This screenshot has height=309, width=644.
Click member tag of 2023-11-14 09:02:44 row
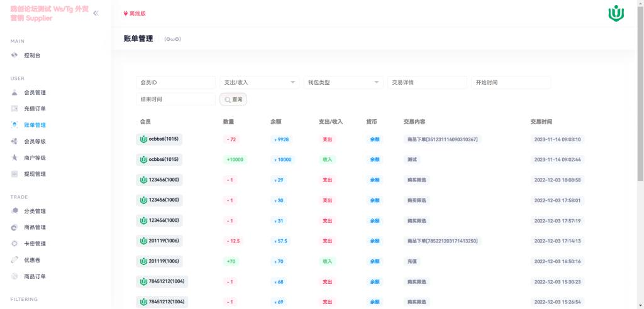159,160
